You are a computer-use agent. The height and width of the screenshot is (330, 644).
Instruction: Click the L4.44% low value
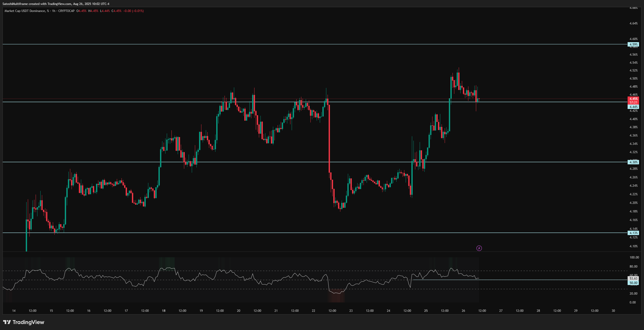pos(105,11)
